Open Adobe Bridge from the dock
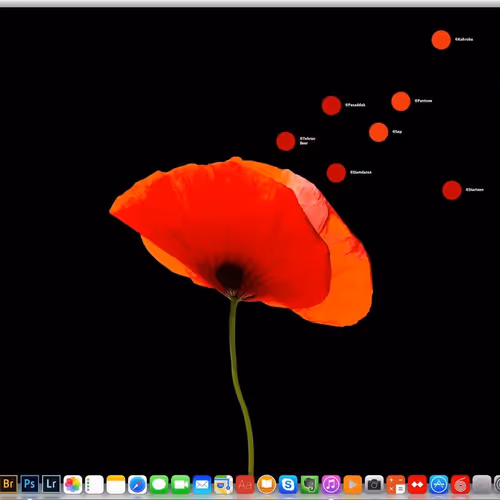This screenshot has height=500, width=500. pos(8,484)
